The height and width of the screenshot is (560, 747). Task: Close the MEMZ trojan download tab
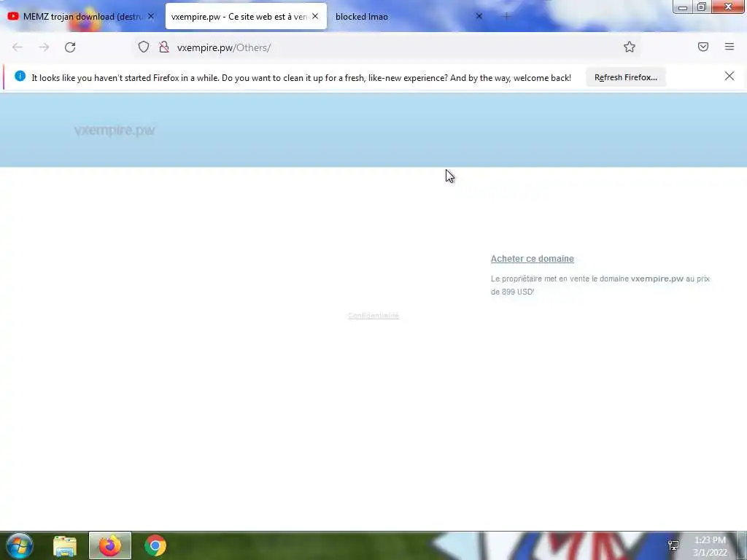tap(150, 16)
